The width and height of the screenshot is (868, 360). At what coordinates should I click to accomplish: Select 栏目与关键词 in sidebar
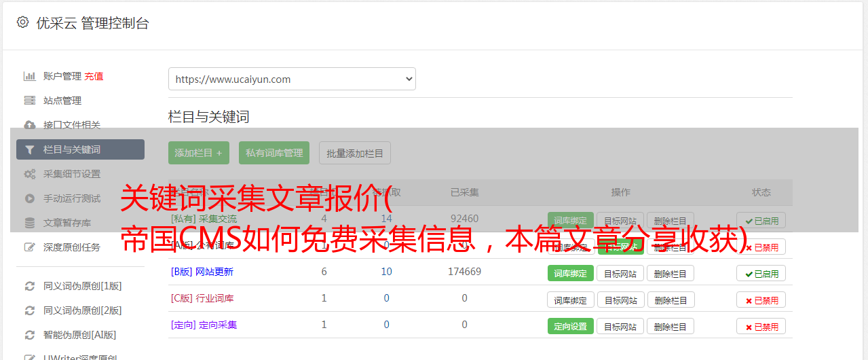click(80, 149)
